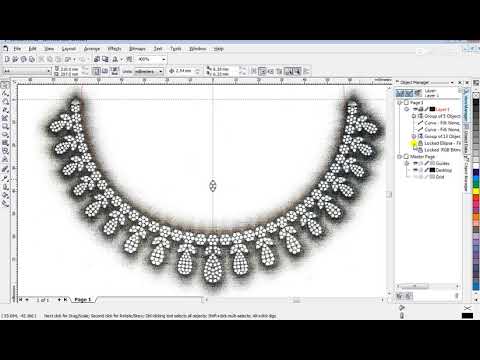This screenshot has height=360, width=480.
Task: Go to first page with navigator arrow
Action: 21,300
